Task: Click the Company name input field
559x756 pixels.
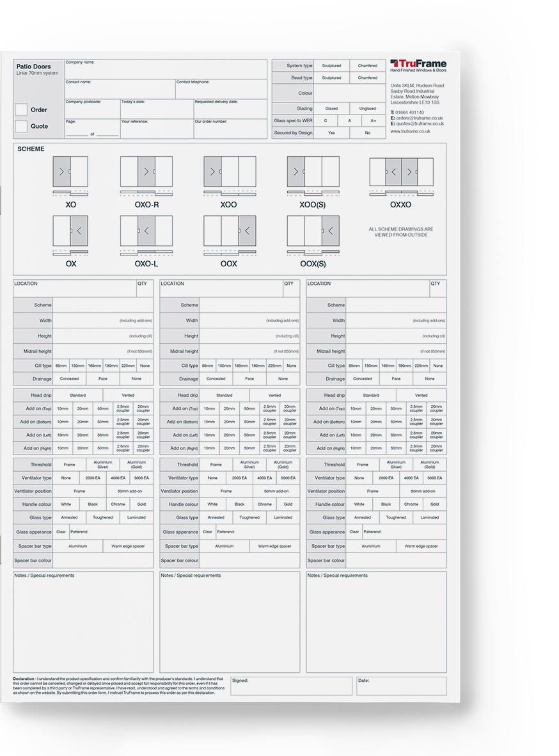Action: click(165, 69)
